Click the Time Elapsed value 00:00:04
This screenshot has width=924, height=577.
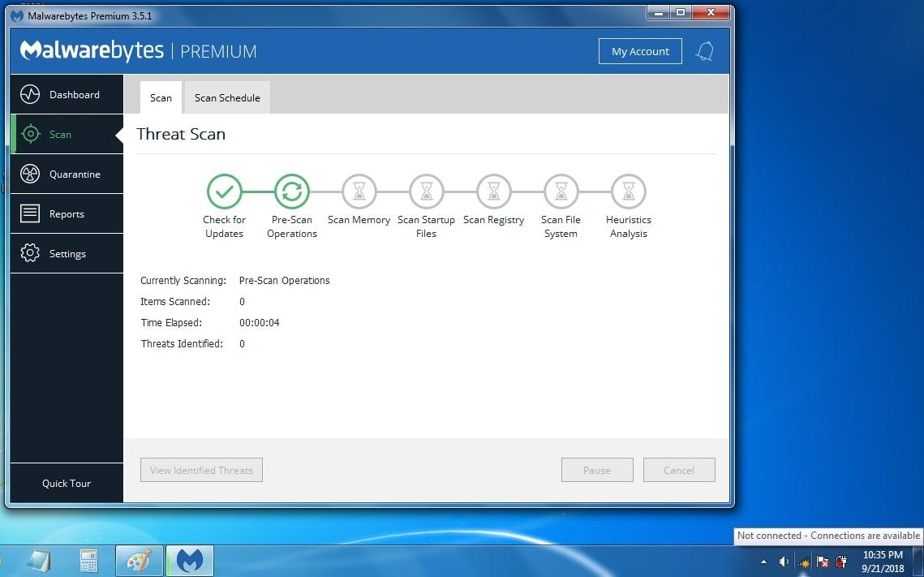point(260,323)
